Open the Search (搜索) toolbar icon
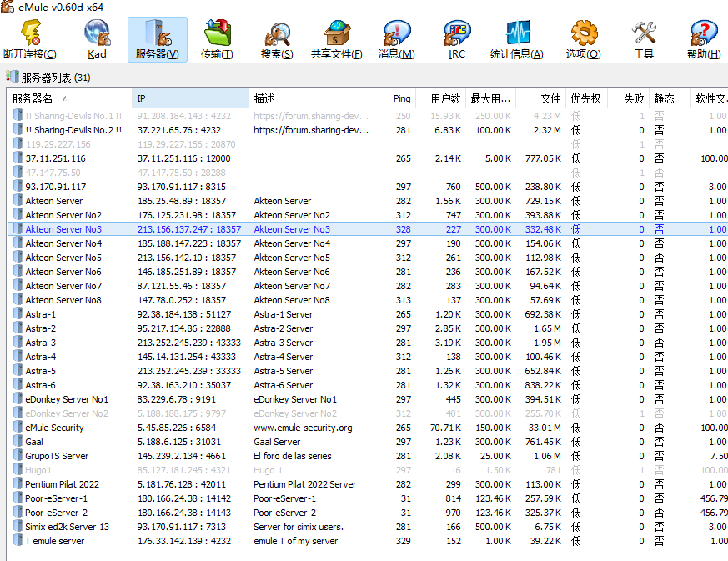Viewport: 728px width, 561px height. [x=277, y=40]
